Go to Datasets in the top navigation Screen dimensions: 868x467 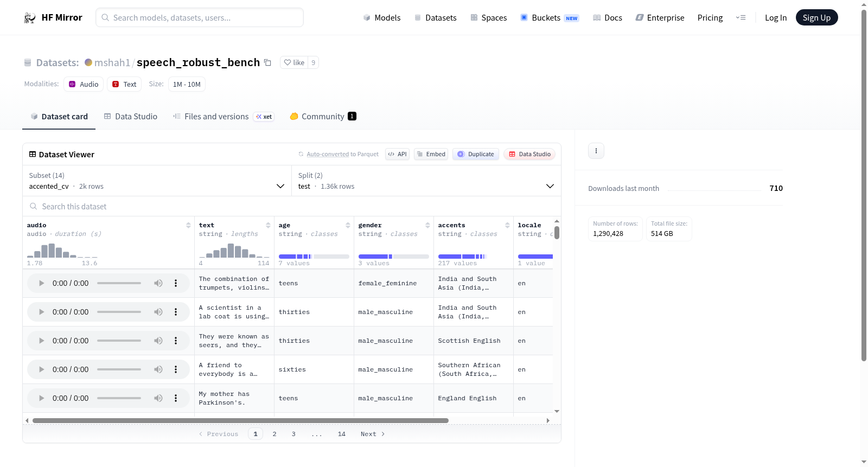435,17
